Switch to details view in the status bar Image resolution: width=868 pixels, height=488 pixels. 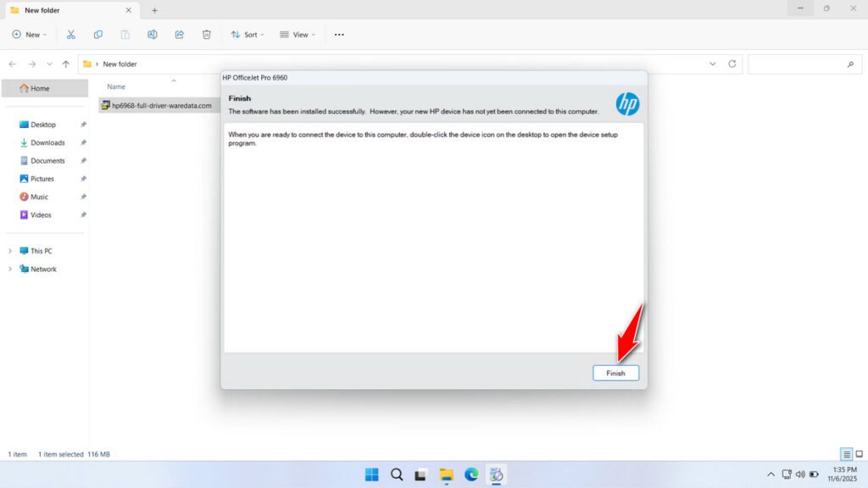[845, 453]
